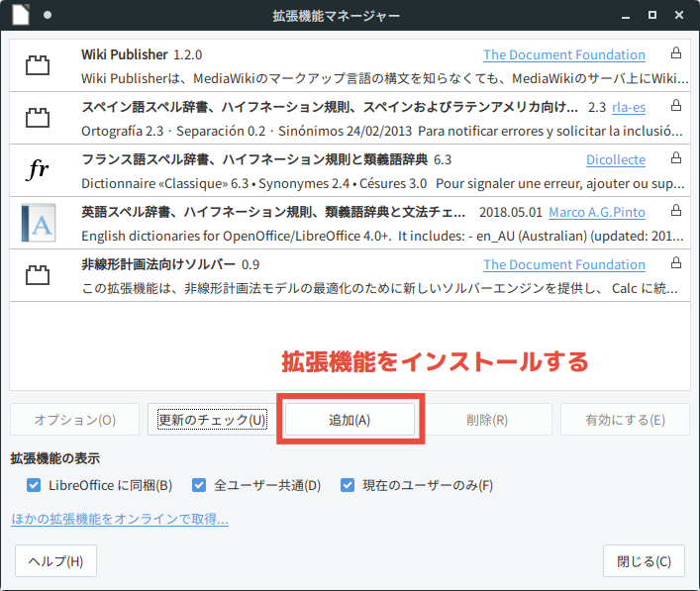The width and height of the screenshot is (700, 591).
Task: Minimize the 拡張機能マネージャー window
Action: point(626,16)
